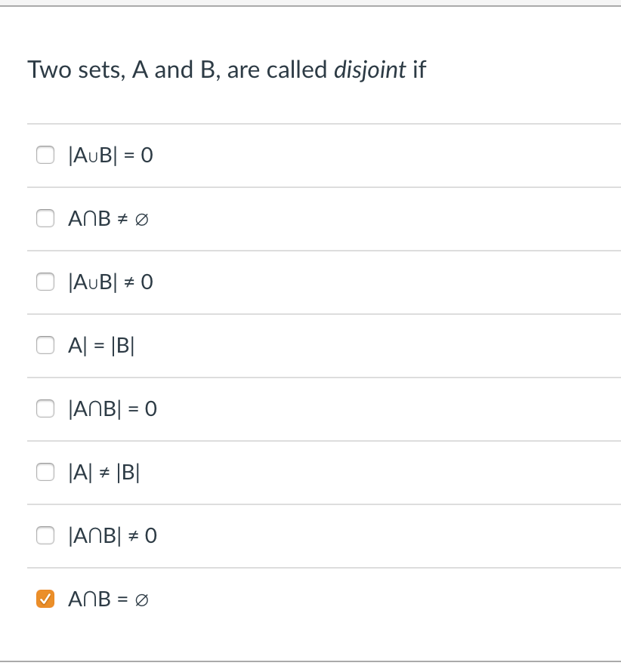Click the last answer option row
The height and width of the screenshot is (672, 621).
[302, 599]
